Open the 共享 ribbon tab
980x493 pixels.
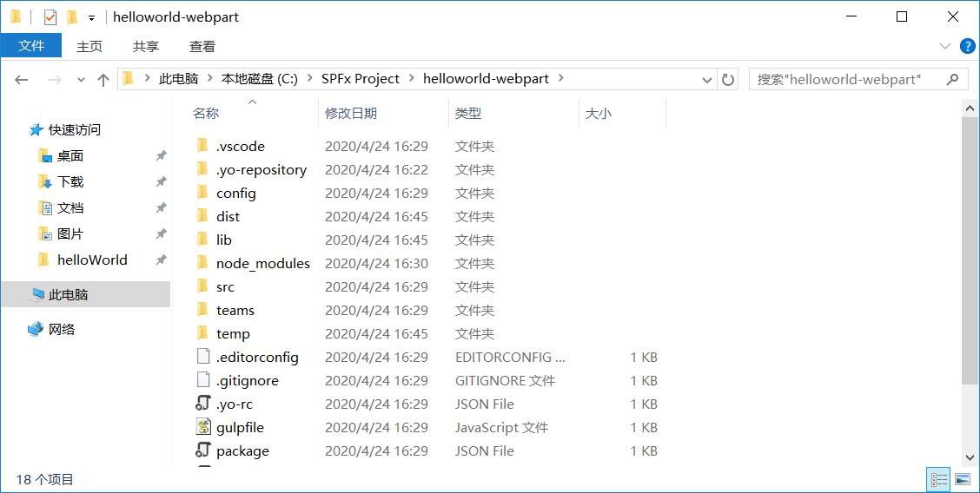click(146, 46)
